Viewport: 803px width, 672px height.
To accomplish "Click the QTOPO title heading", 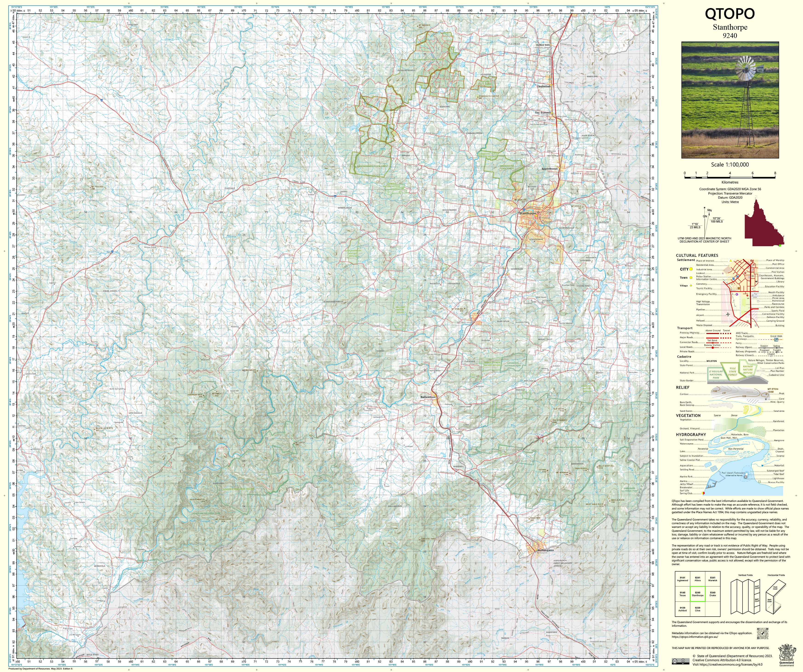I will pos(730,14).
